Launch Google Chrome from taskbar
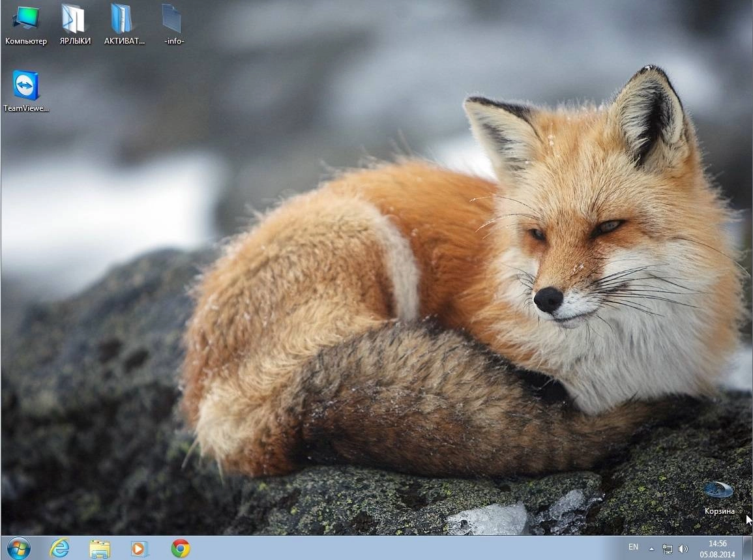 (181, 548)
